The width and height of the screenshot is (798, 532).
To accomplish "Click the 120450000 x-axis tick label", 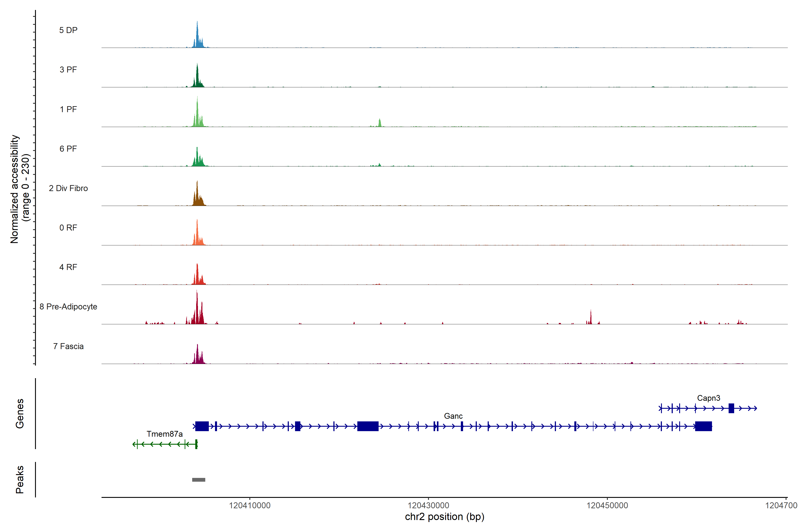I will point(607,506).
